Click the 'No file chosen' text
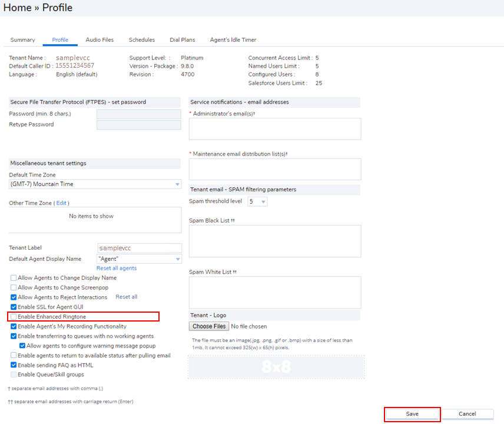 pyautogui.click(x=249, y=327)
